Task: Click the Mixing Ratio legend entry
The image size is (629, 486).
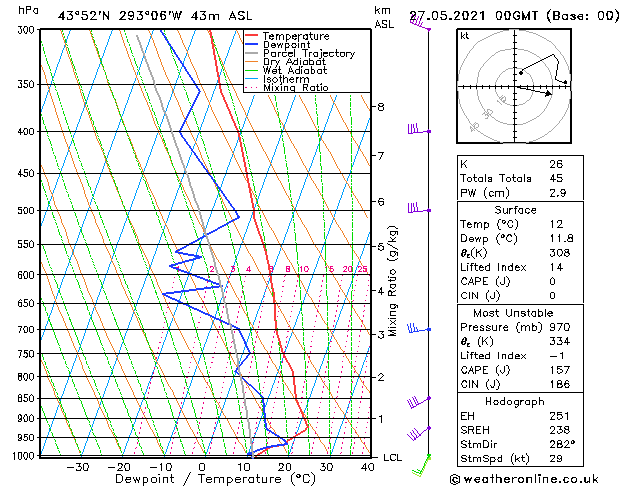Action: pyautogui.click(x=287, y=88)
